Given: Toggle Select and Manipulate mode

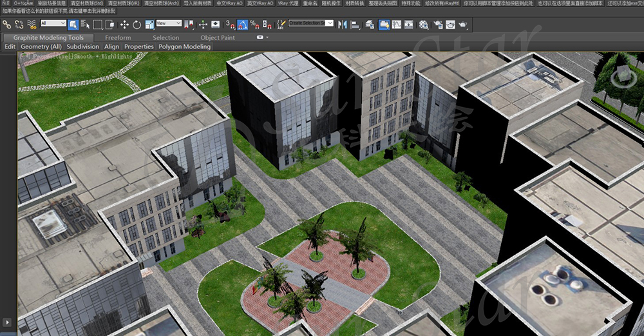Looking at the screenshot, I should 203,25.
